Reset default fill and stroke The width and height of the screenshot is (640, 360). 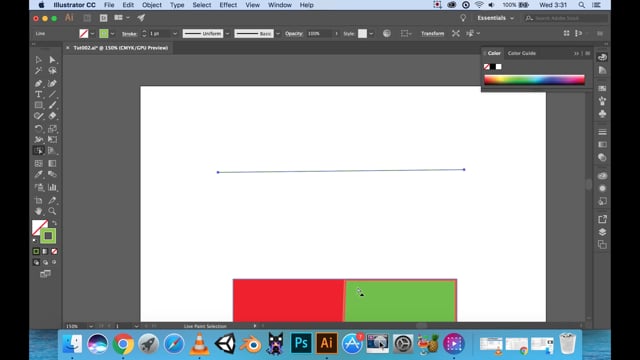[35, 241]
